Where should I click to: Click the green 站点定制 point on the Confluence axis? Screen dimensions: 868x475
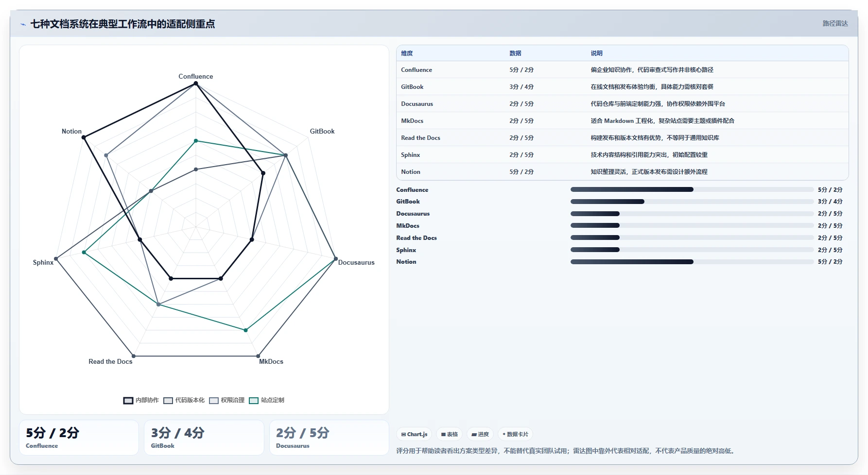point(196,141)
